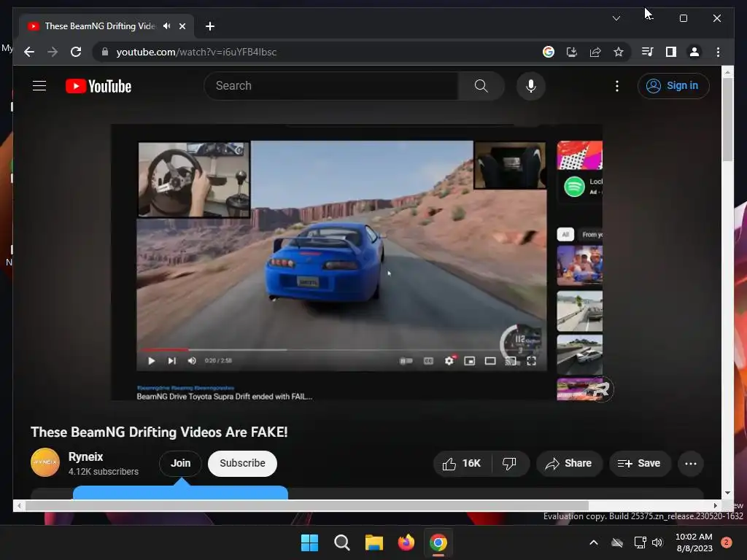Search with voice microphone

point(531,86)
